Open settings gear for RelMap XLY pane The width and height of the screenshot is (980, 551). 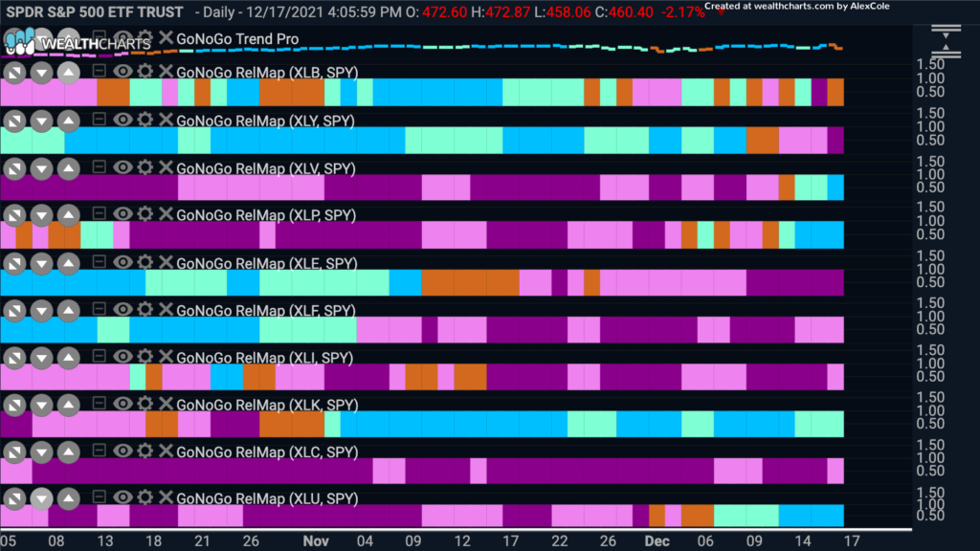click(145, 119)
